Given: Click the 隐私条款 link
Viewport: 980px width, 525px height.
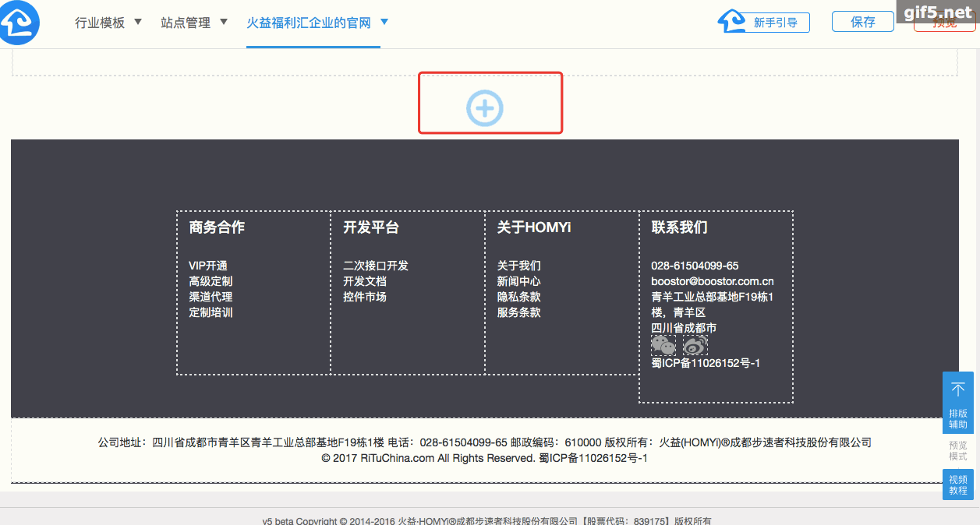Looking at the screenshot, I should tap(519, 297).
